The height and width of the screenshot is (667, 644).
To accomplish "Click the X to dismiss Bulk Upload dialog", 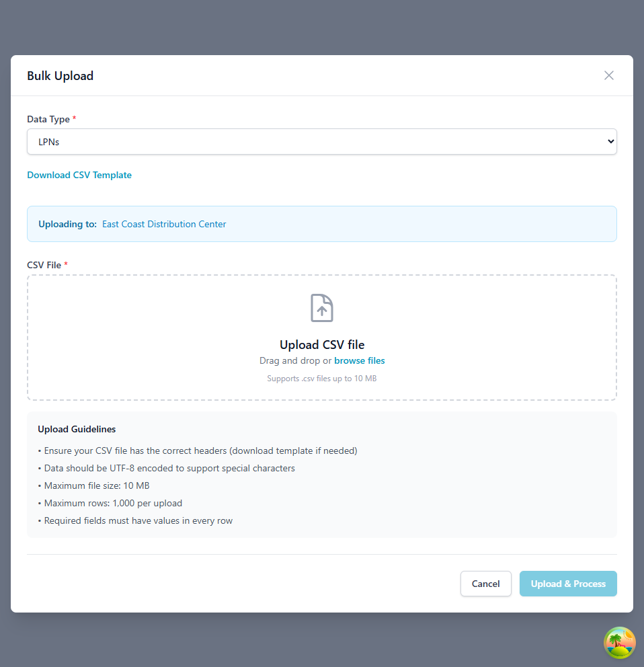I will 608,75.
